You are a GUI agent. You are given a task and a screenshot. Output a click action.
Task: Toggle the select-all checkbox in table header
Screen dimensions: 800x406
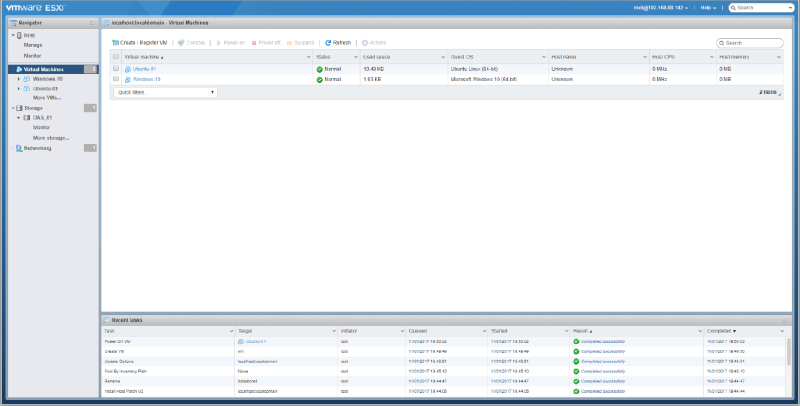(116, 57)
